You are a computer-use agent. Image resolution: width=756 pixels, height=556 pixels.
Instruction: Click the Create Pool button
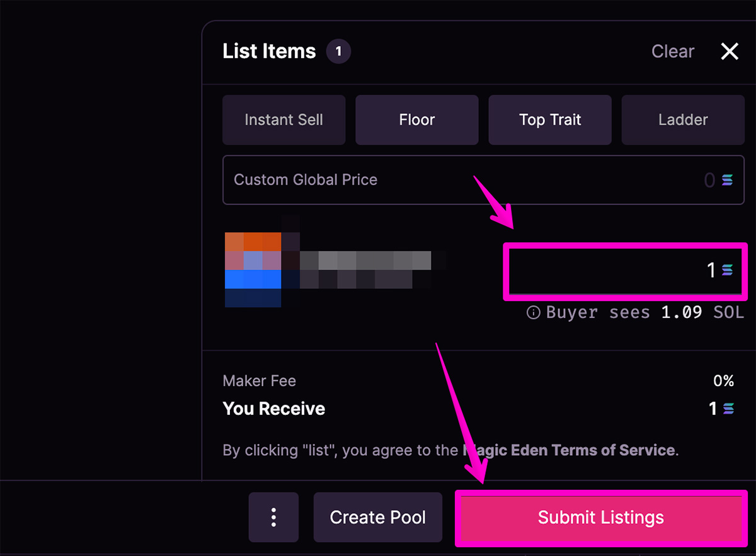point(378,518)
